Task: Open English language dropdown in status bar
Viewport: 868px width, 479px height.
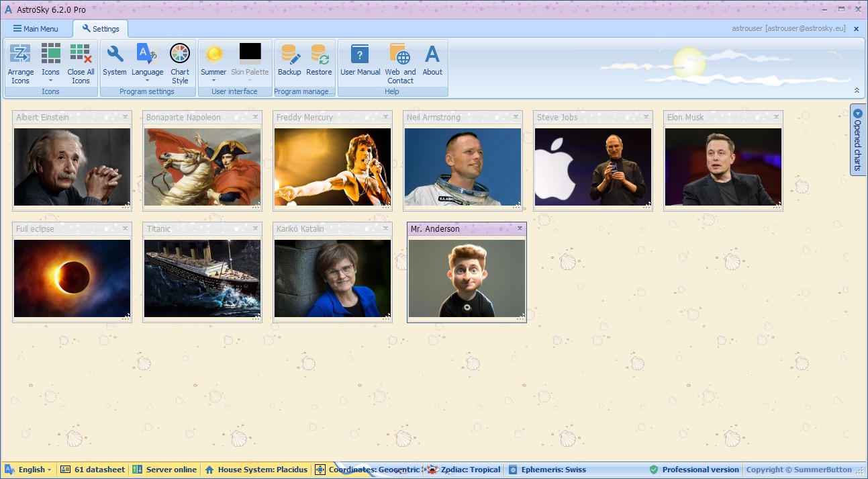Action: point(30,470)
